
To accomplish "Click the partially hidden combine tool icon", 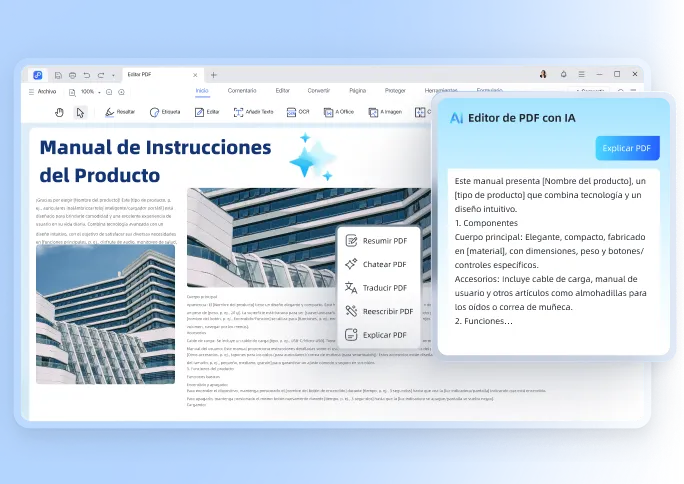I will (420, 112).
